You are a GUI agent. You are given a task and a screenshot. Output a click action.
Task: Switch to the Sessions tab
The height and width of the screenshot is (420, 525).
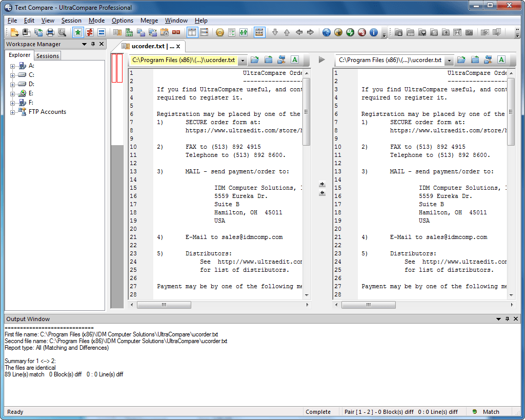(48, 56)
